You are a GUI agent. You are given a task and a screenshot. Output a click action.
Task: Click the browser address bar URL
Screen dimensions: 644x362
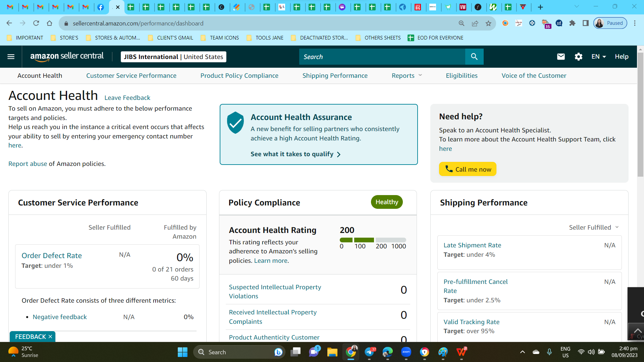[x=138, y=23]
